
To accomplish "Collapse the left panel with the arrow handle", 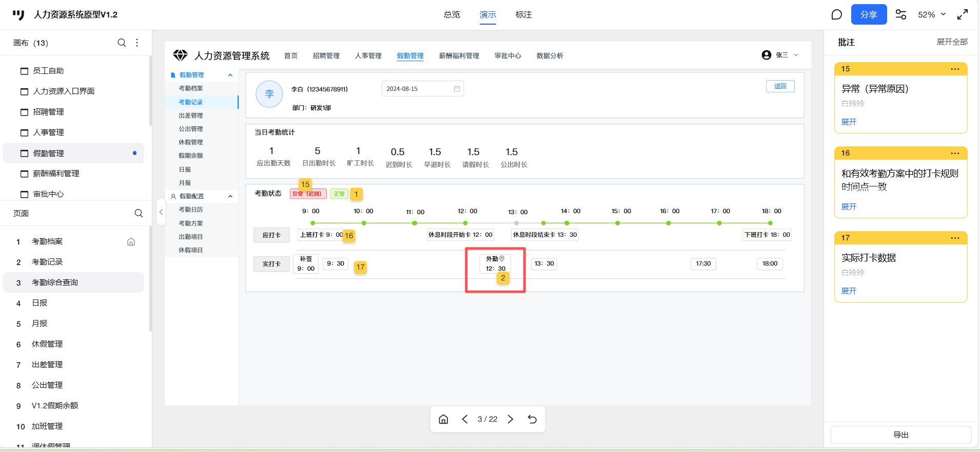I will click(161, 212).
